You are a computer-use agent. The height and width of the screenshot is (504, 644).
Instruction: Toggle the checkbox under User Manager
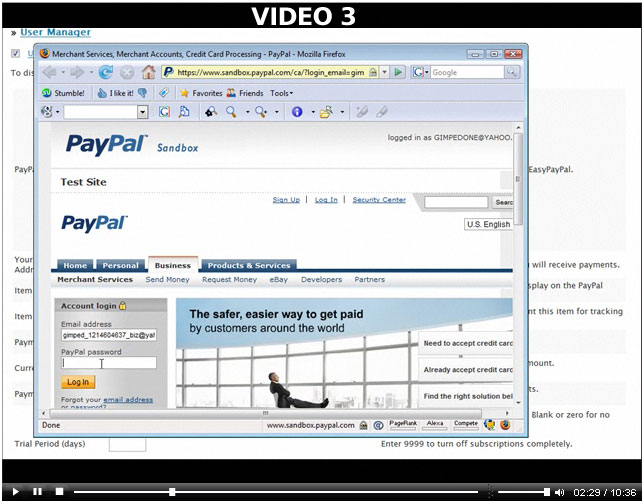pyautogui.click(x=16, y=53)
